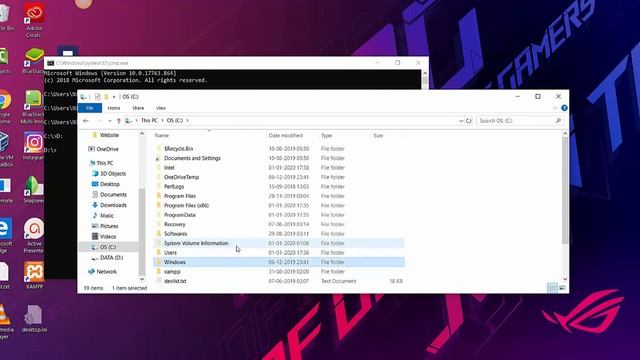Switch to details view layout icon
The width and height of the screenshot is (640, 360).
(552, 288)
